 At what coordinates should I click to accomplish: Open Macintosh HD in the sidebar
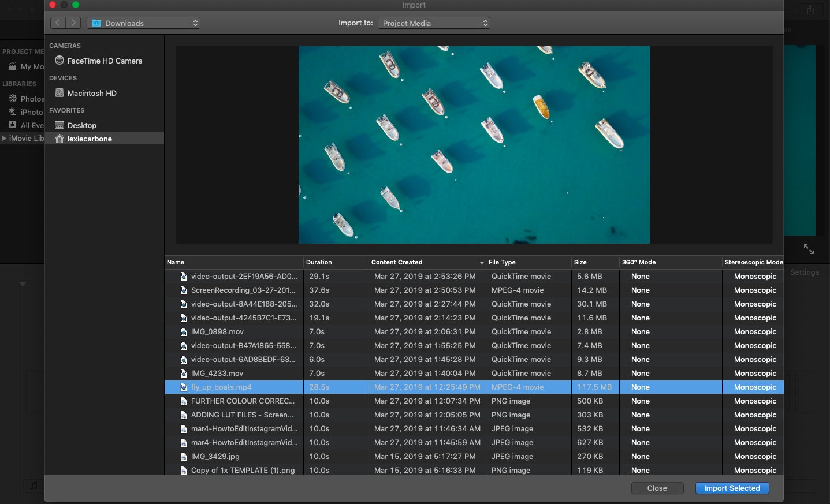coord(92,93)
